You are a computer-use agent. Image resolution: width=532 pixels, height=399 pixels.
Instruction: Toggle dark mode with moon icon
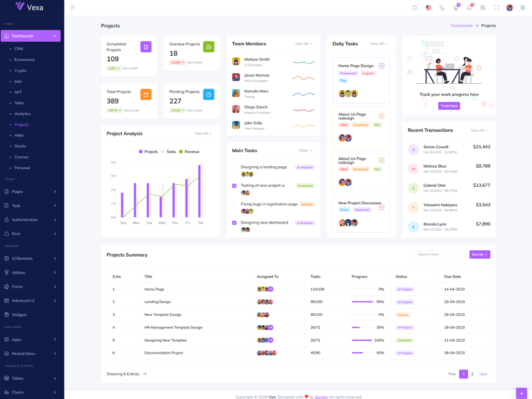click(x=442, y=8)
